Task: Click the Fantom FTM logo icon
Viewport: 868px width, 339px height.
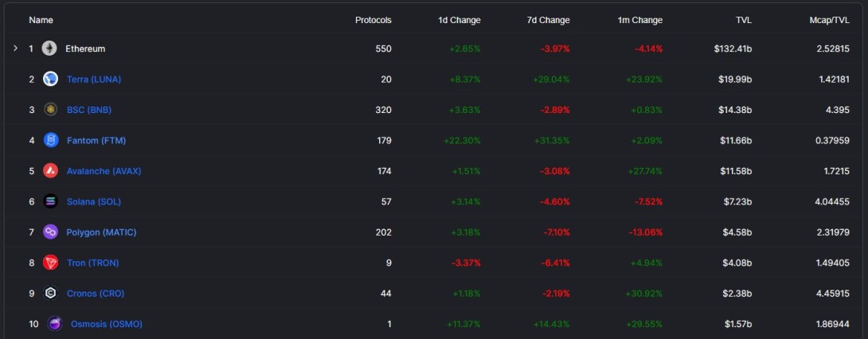Action: pyautogui.click(x=51, y=141)
